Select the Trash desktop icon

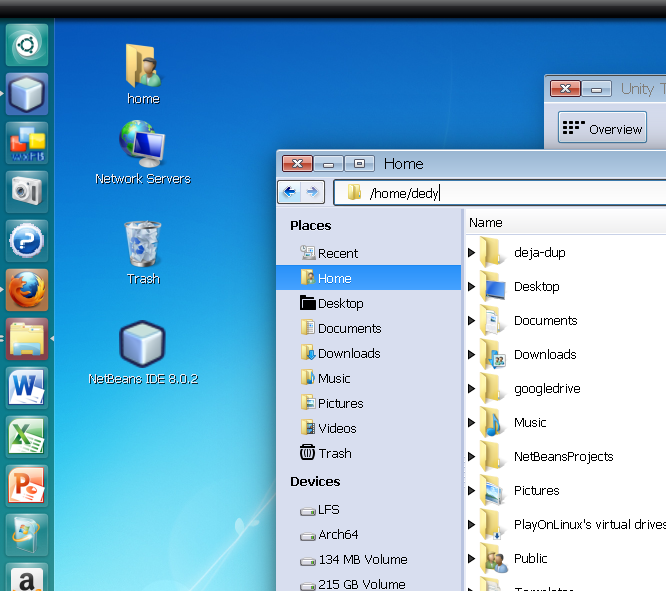[143, 253]
